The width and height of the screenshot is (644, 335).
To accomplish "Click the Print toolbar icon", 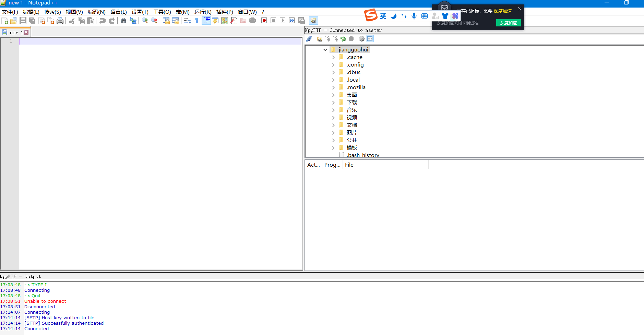I will click(x=60, y=21).
